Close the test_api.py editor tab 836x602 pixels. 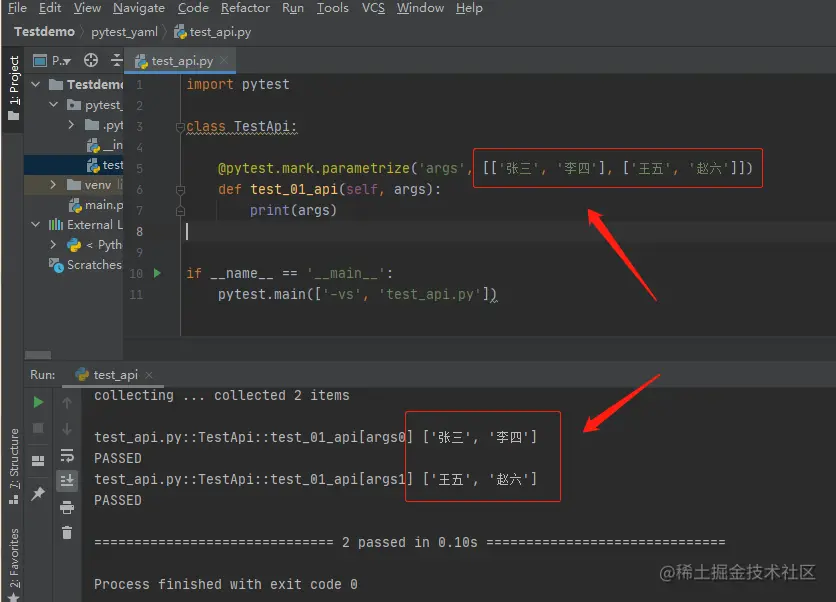click(224, 60)
